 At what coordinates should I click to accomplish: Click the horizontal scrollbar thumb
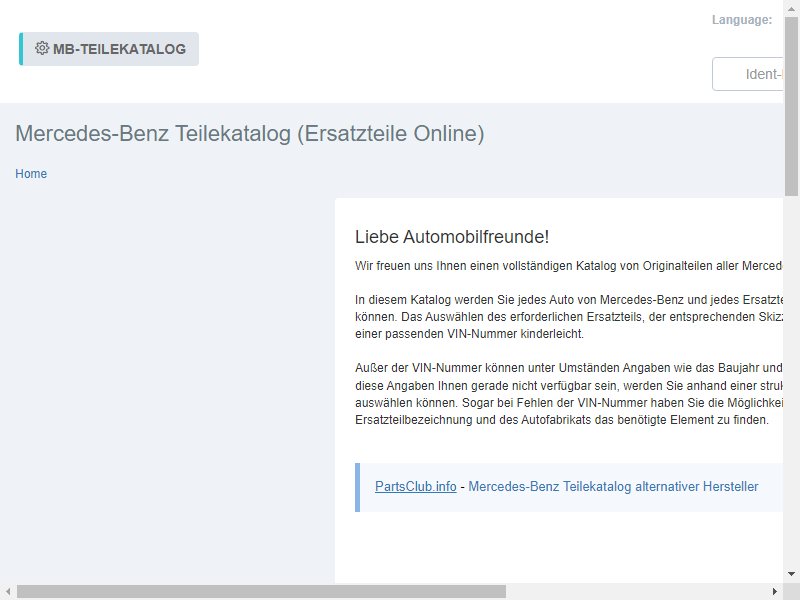coord(261,591)
